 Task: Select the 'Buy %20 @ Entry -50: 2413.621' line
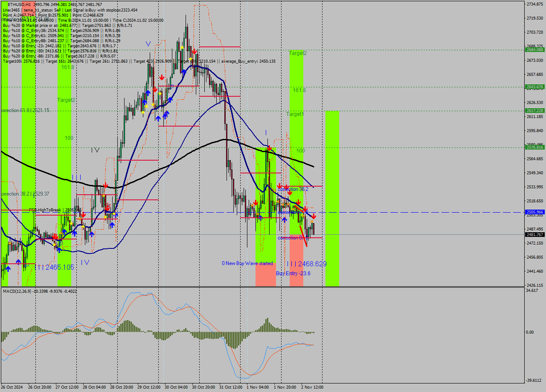click(x=61, y=51)
